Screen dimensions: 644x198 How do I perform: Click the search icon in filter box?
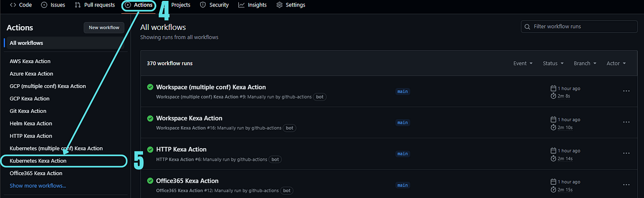[x=528, y=27]
